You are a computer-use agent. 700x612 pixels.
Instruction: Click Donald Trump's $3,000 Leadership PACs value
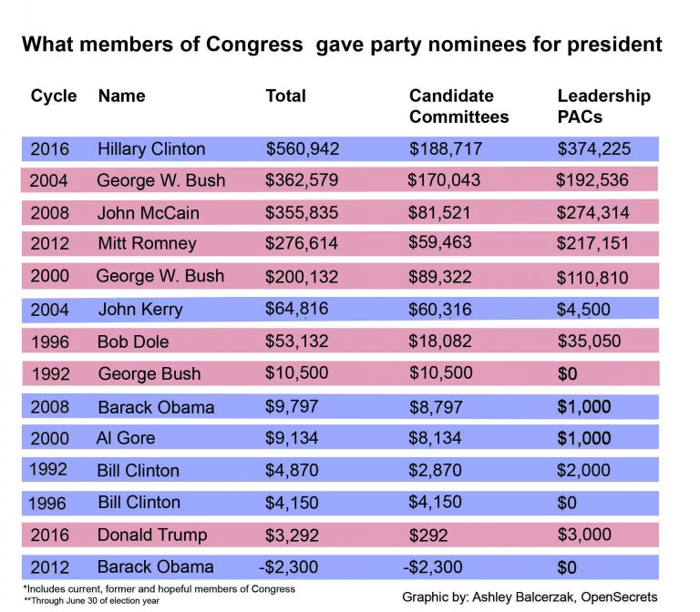tap(583, 535)
